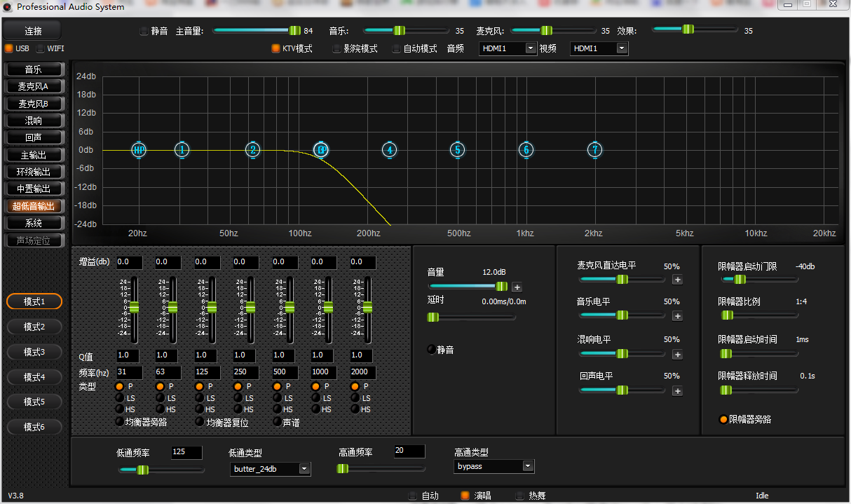851x504 pixels.
Task: Select EQ band node 5 on the graph
Action: click(458, 149)
